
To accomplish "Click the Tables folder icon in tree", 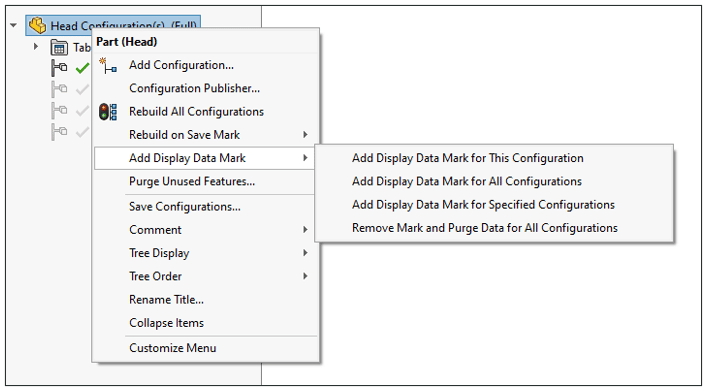I will (x=59, y=47).
